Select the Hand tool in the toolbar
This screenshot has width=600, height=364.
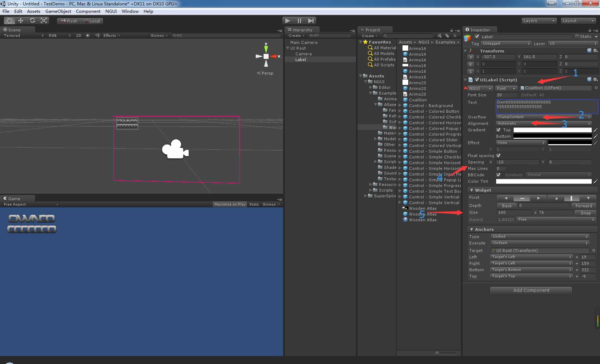point(9,21)
